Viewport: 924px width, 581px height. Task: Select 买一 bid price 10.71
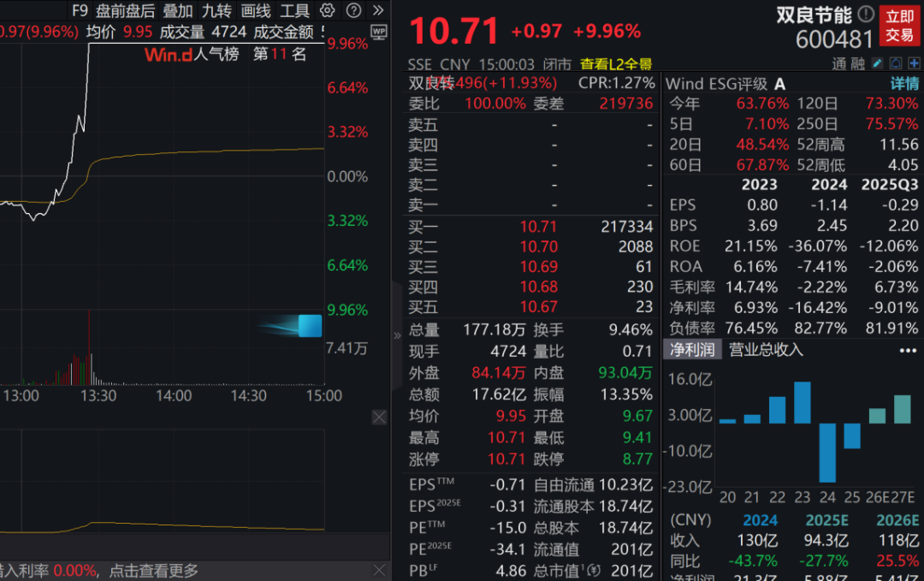[538, 226]
